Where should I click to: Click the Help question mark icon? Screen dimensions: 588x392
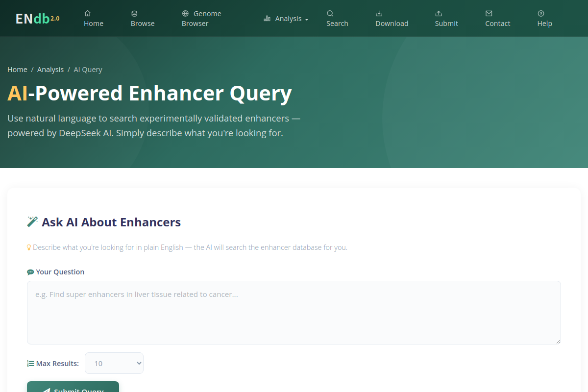point(541,14)
